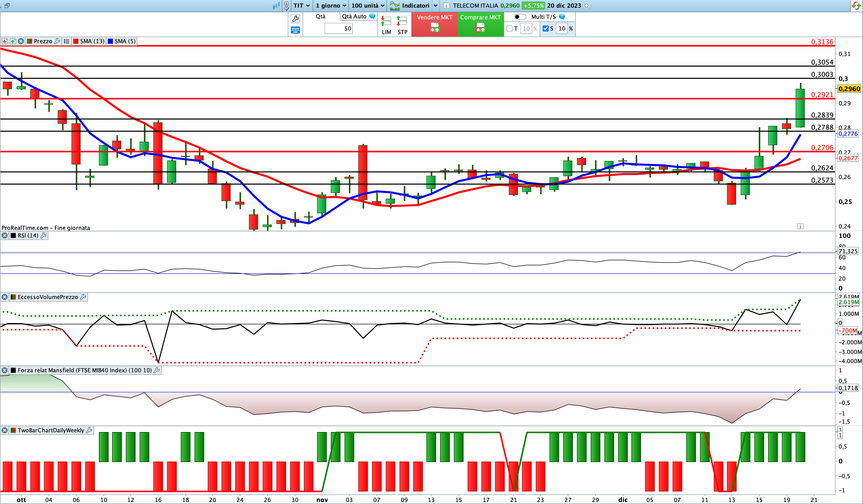Uncheck the S stop-loss checkbox
This screenshot has height=504, width=863.
pyautogui.click(x=545, y=28)
